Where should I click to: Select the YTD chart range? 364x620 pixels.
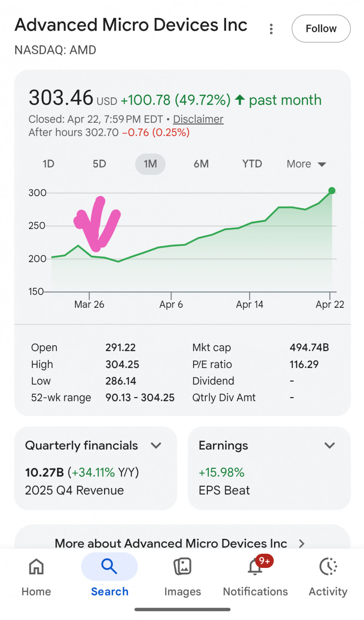[252, 164]
